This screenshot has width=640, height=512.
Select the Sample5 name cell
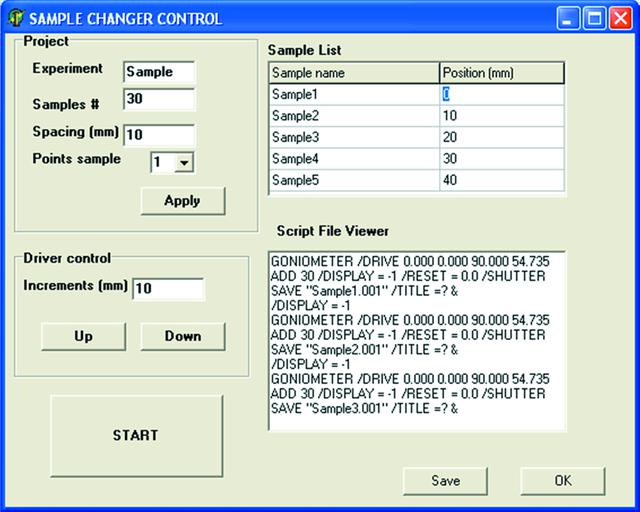354,180
